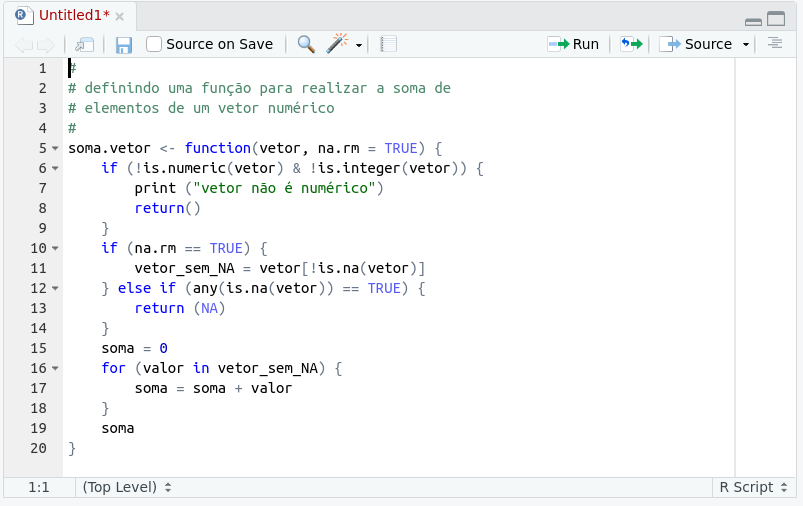Click 'soma = soma + valor' on line 17

coord(214,389)
